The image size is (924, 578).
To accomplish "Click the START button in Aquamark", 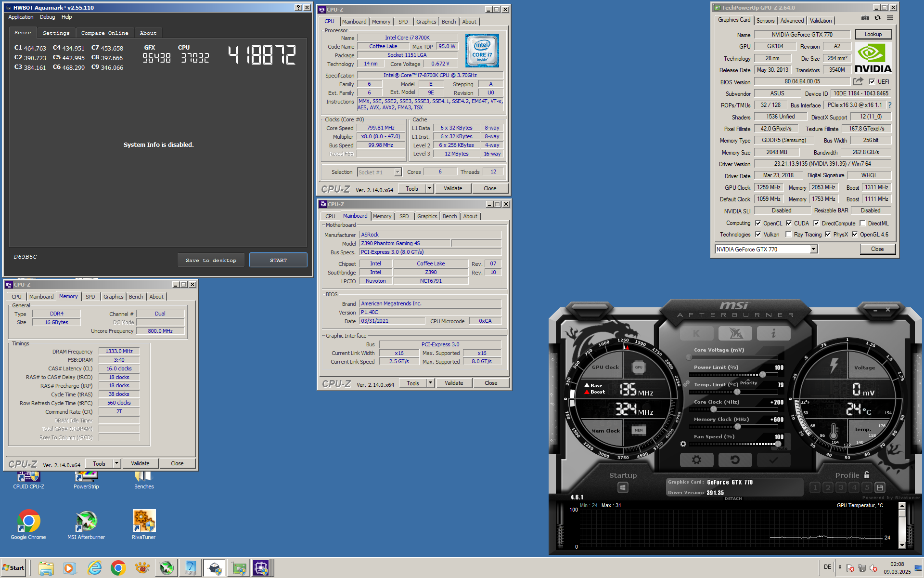I will (278, 260).
